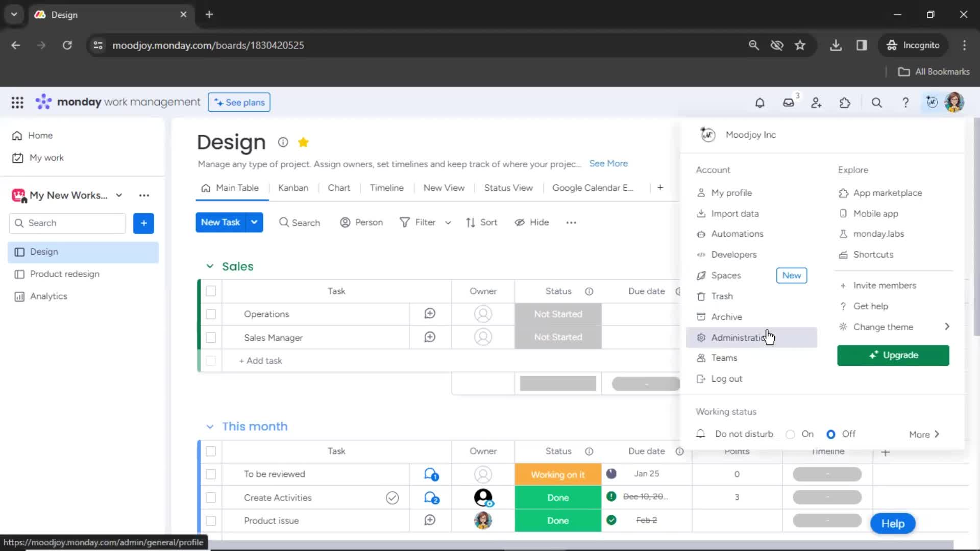This screenshot has height=551, width=980.
Task: Switch to the Chart view tab
Action: [339, 188]
